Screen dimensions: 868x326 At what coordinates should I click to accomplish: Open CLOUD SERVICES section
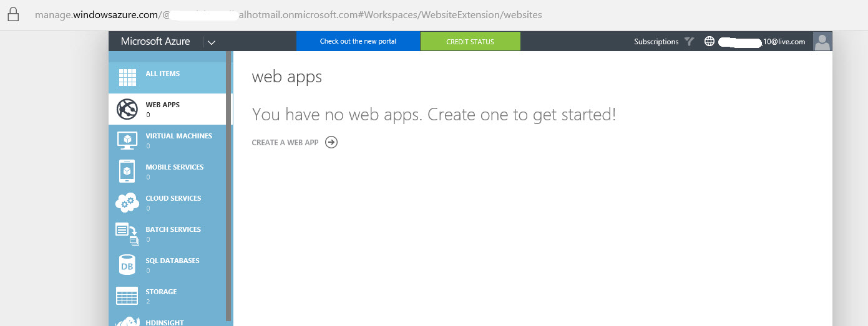[167, 203]
